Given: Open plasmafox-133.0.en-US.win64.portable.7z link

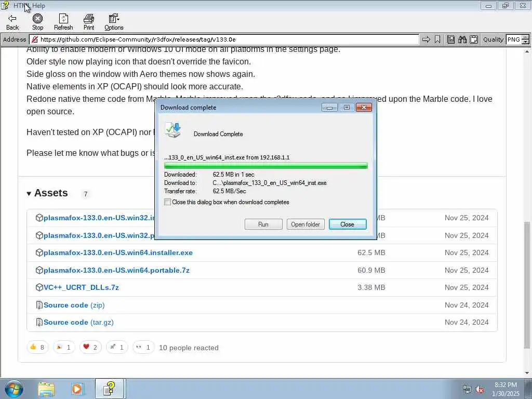Looking at the screenshot, I should [116, 270].
